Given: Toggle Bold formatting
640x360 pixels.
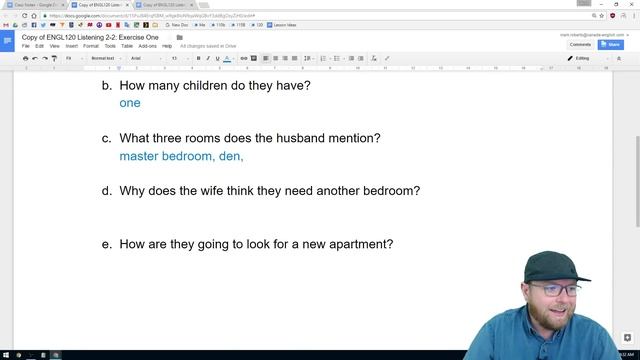Looking at the screenshot, I should (198, 58).
